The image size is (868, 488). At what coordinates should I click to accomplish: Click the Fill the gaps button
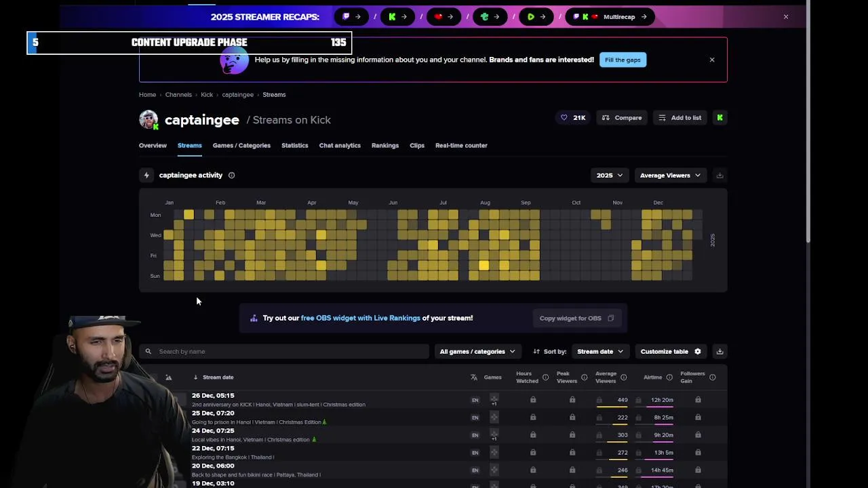pos(623,60)
